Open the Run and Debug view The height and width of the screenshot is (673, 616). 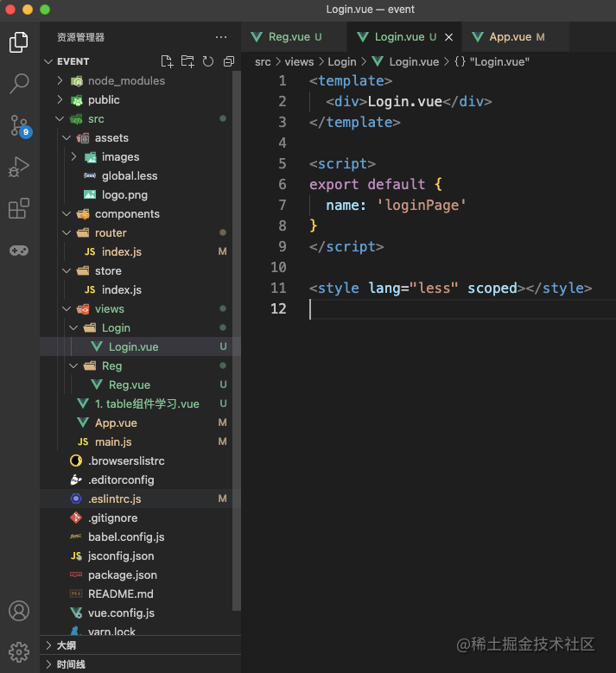click(19, 167)
